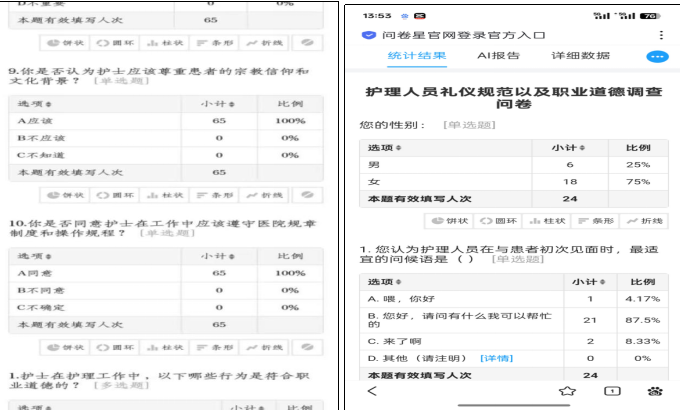Image resolution: width=680 pixels, height=410 pixels.
Task: Tap the back arrow in the bottom bar
Action: pyautogui.click(x=373, y=391)
